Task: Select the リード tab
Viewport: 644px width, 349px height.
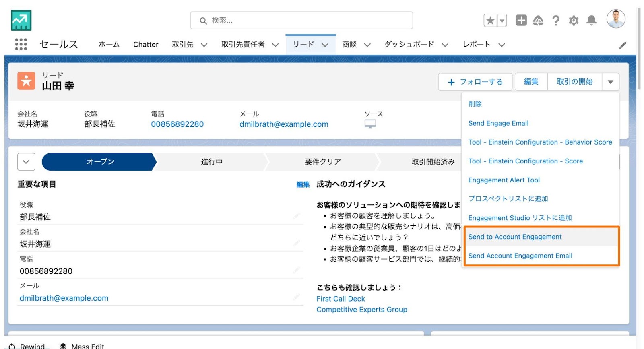Action: point(303,44)
